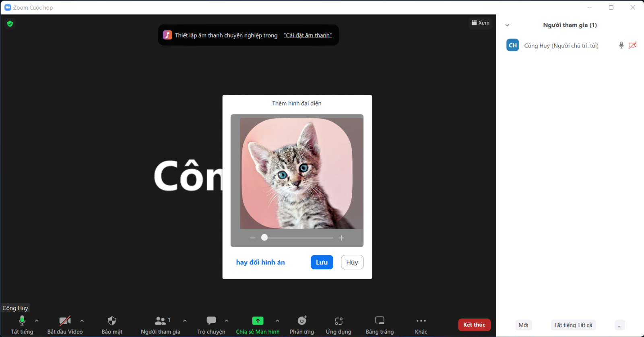The image size is (644, 337).
Task: Expand video options arrow beside Bắt đầu Video
Action: (x=82, y=321)
